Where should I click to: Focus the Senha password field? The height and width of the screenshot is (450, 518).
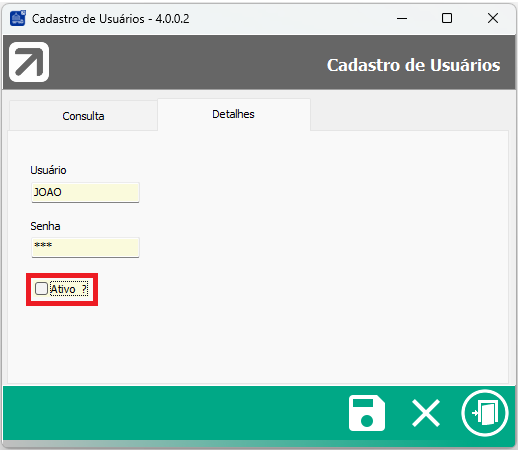[85, 247]
